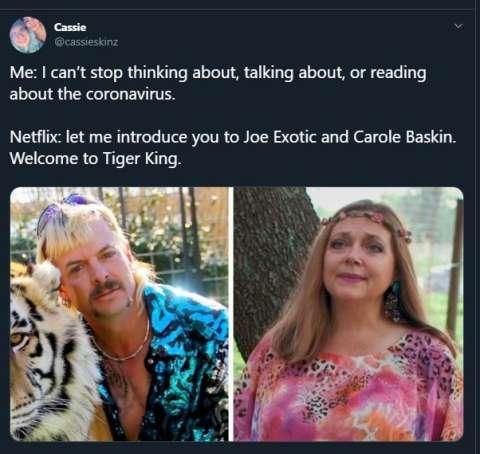
Task: Open the Cassie display name link
Action: point(70,27)
